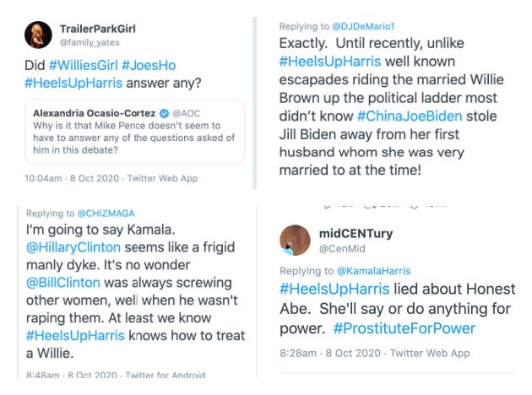Open the #JoesHo hashtag

pos(149,65)
